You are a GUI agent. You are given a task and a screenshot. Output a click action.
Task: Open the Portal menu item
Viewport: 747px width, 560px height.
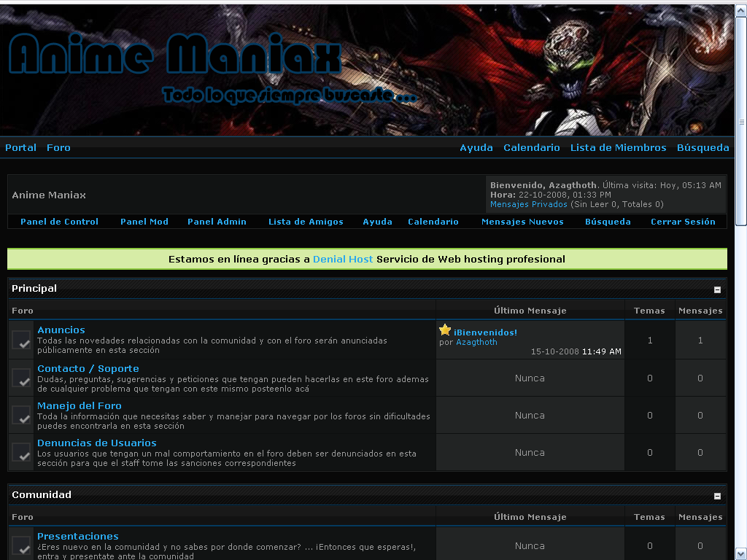(20, 147)
